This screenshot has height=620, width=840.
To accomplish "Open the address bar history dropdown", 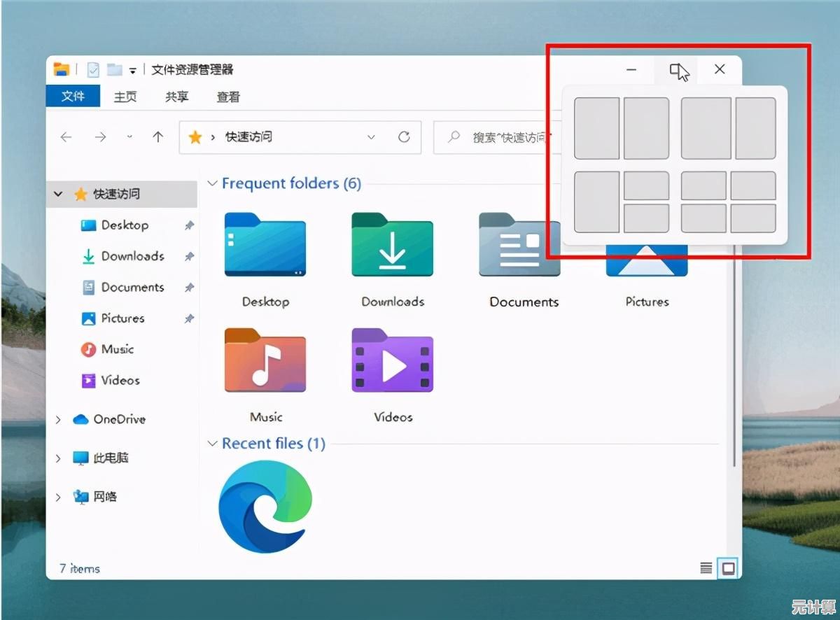I will coord(372,137).
